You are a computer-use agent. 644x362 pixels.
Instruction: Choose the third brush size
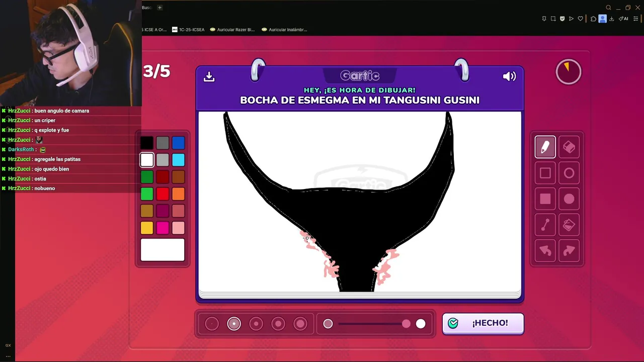(x=256, y=324)
